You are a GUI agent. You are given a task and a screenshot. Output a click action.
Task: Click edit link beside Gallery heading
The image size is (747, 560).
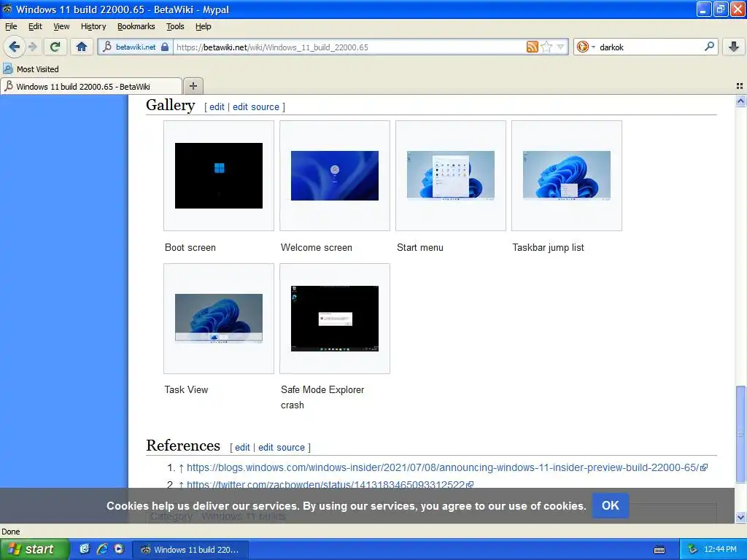point(217,106)
